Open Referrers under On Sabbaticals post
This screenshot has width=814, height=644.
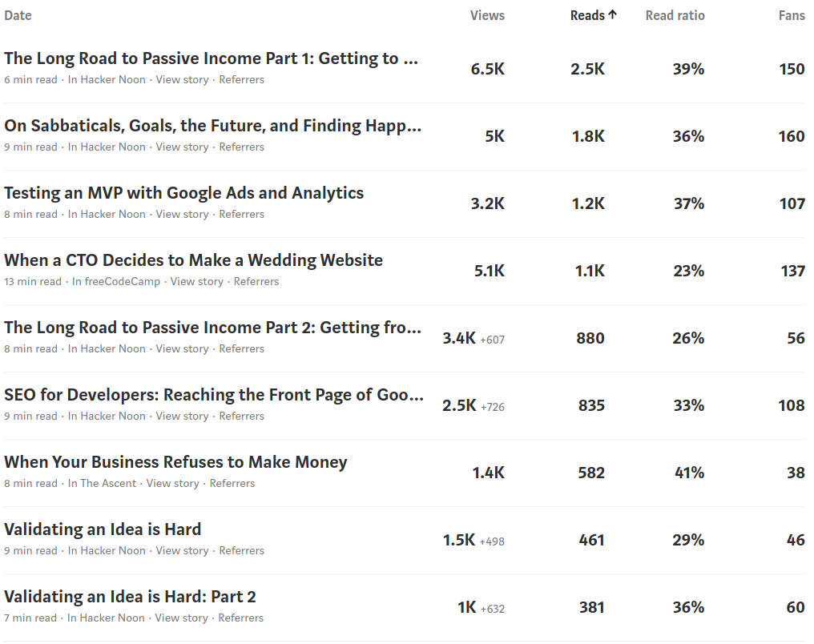[x=241, y=147]
